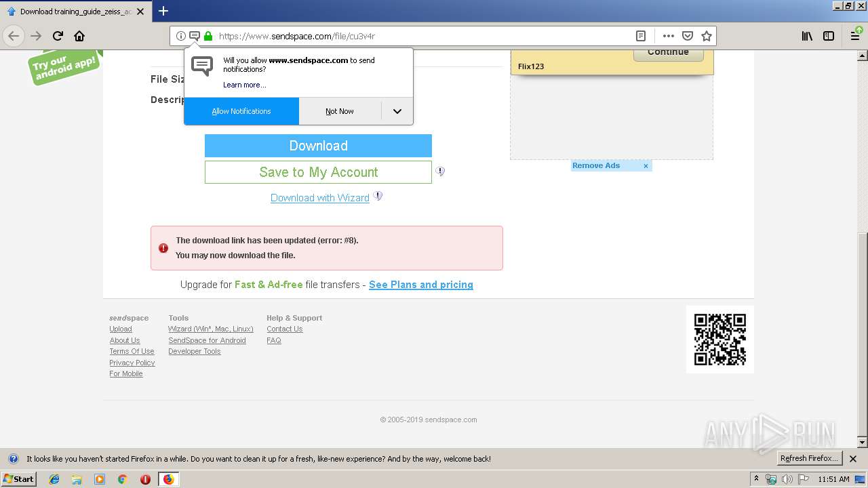Open the FAQ footer link
This screenshot has width=868, height=488.
pos(274,340)
